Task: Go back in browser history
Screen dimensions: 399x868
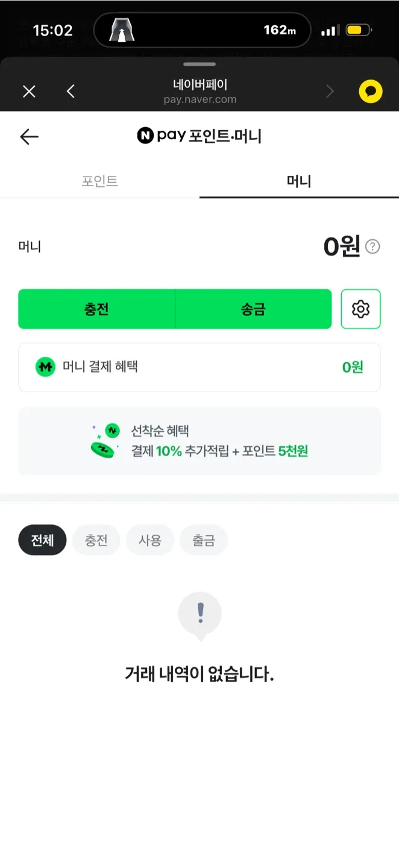Action: 71,91
